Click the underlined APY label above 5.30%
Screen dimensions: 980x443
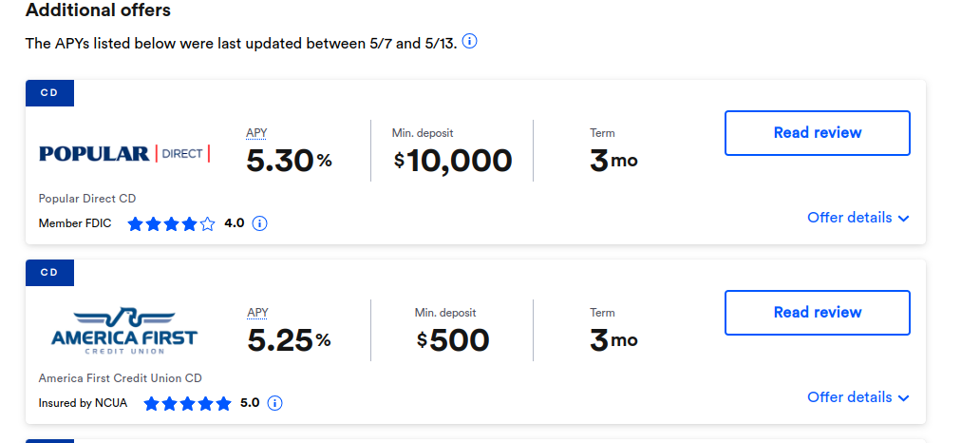[x=256, y=133]
